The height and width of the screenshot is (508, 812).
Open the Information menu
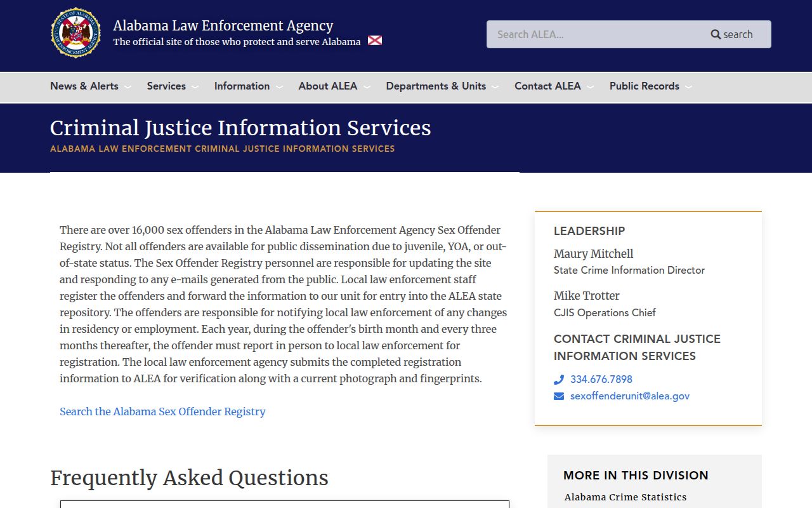pos(242,86)
